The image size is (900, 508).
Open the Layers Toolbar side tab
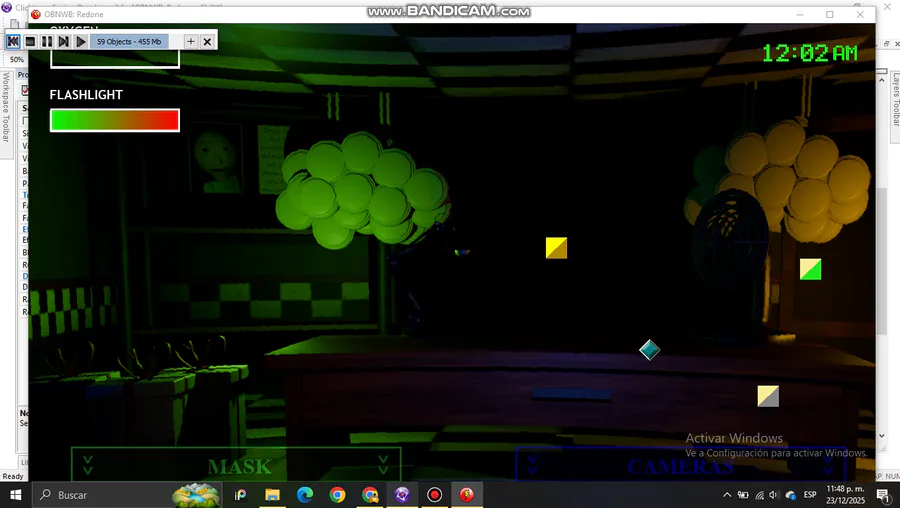(895, 100)
